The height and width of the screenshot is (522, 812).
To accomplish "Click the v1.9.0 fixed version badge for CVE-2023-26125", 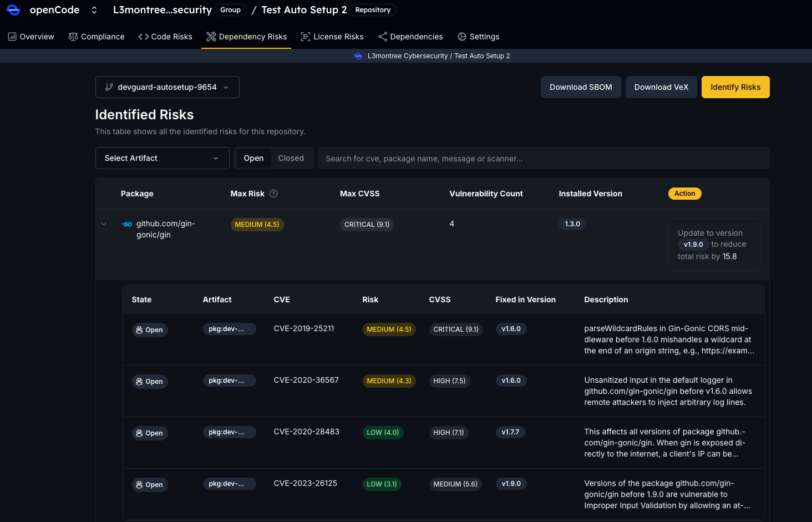I will point(511,484).
